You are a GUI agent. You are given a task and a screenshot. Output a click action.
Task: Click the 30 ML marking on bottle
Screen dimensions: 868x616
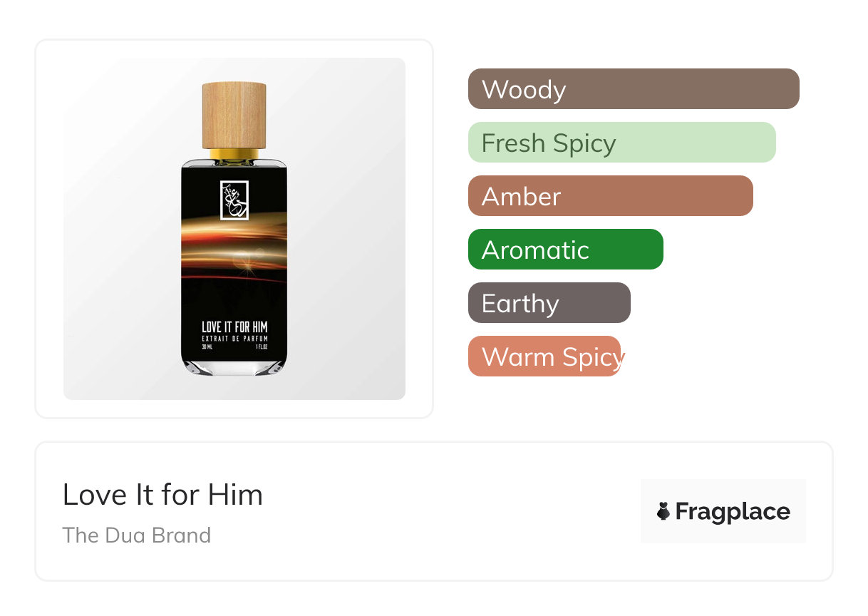point(207,347)
